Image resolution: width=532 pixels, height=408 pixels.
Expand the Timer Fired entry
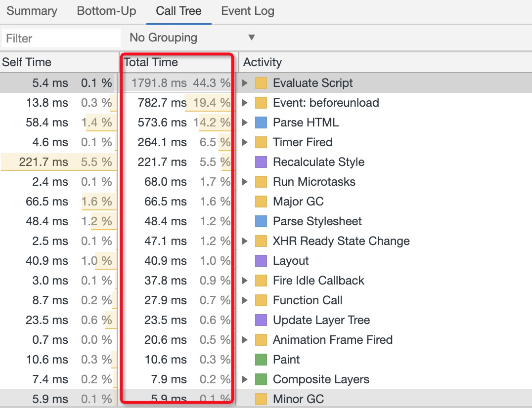click(x=245, y=142)
